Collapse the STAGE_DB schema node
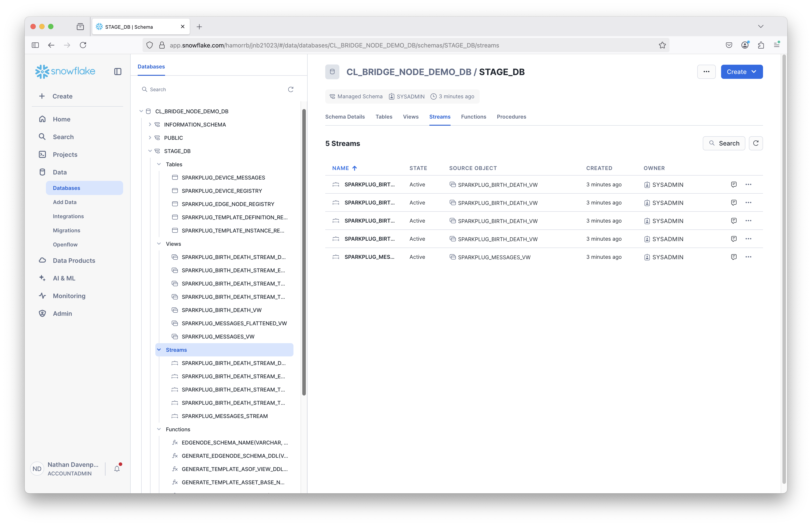This screenshot has width=812, height=526. (x=150, y=151)
